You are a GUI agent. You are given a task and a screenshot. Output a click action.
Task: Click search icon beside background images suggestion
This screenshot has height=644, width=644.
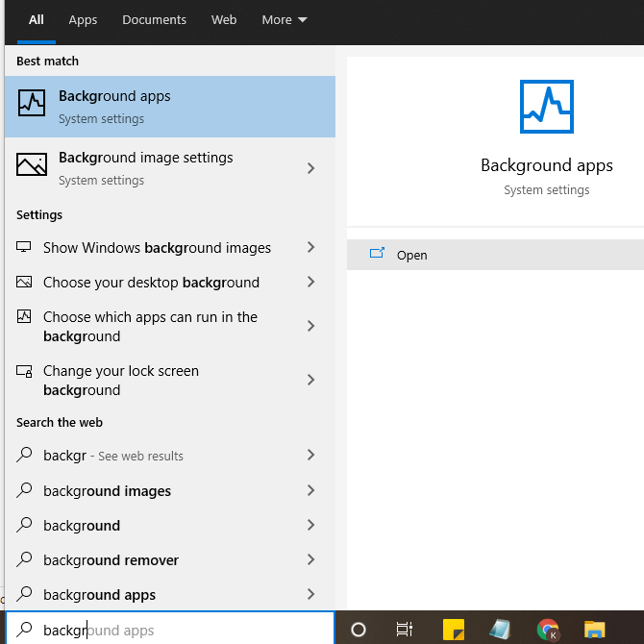[x=24, y=490]
